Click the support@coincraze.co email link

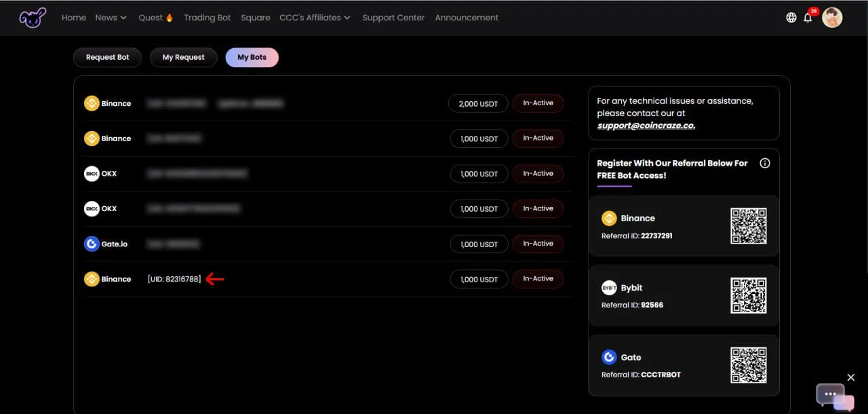point(646,126)
